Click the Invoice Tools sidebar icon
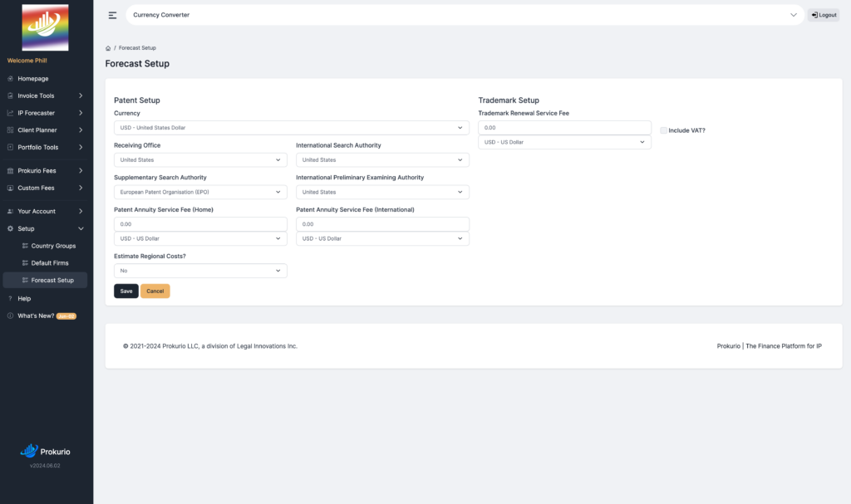 coord(10,95)
